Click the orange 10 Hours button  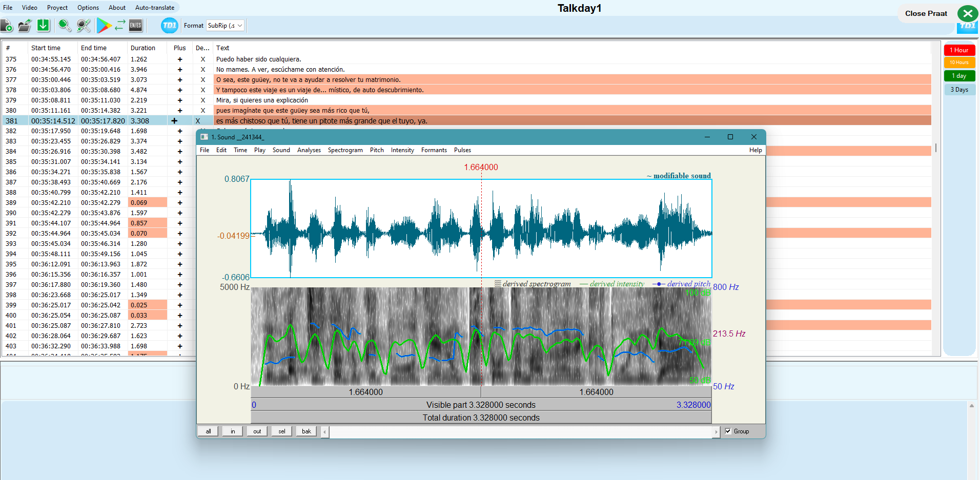tap(959, 62)
